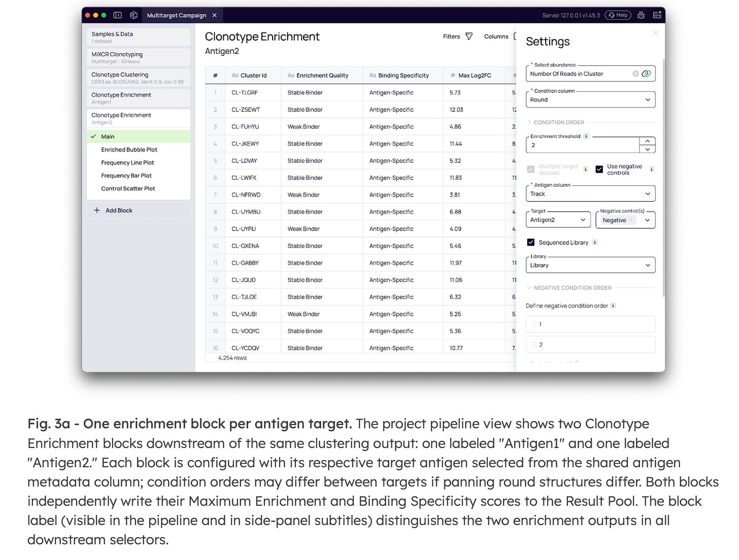Click the Weak Binder cell for CL-FUHYU
Image resolution: width=739 pixels, height=560 pixels.
pos(322,126)
